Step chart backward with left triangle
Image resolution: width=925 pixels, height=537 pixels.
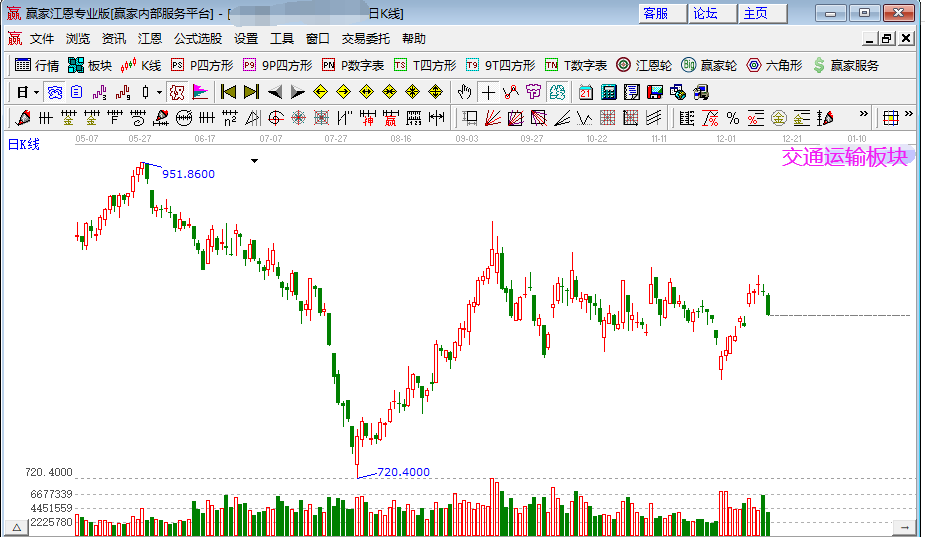(x=274, y=92)
